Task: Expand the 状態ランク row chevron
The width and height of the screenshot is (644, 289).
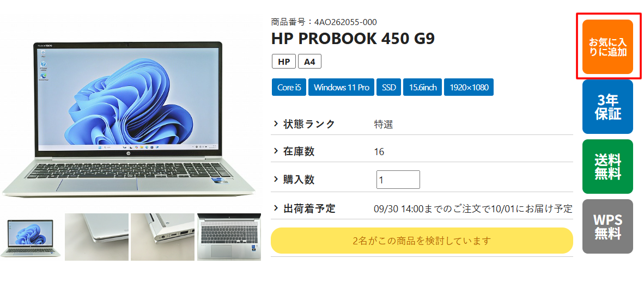Action: click(x=276, y=124)
